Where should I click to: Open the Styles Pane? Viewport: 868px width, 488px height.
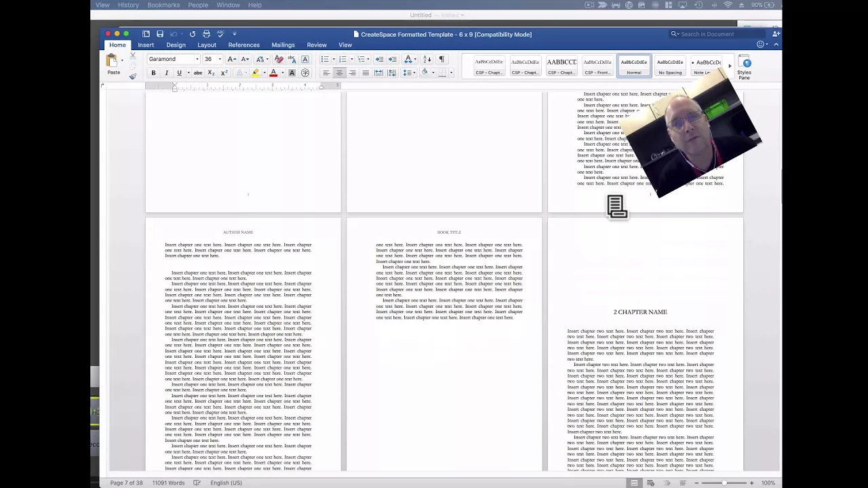(x=744, y=68)
